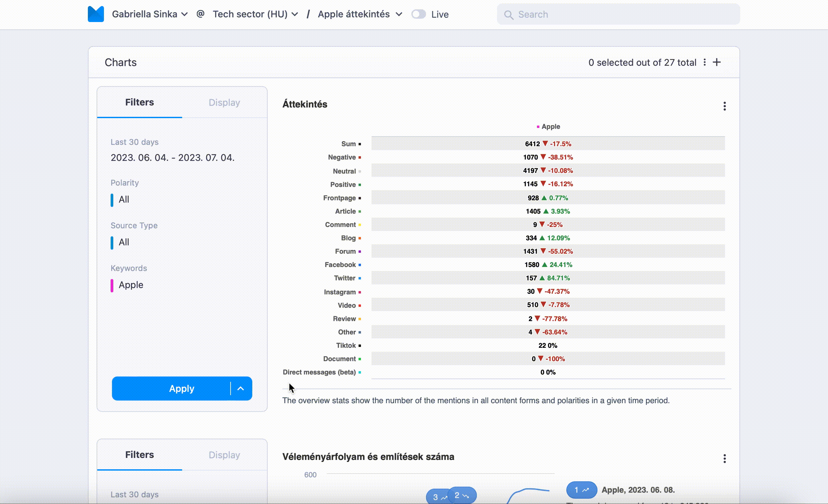Expand Tech sector (HU) dropdown
Viewport: 828px width, 504px height.
pos(255,14)
